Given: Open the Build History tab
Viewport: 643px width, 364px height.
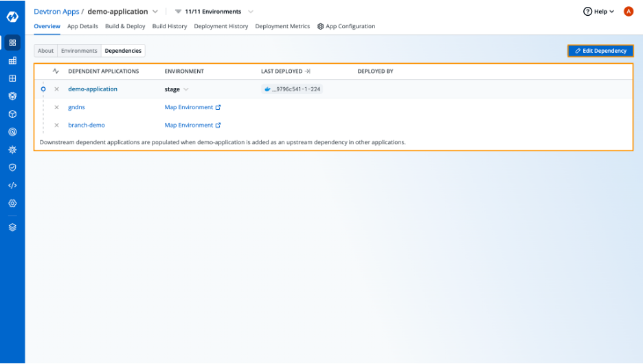Looking at the screenshot, I should tap(170, 26).
